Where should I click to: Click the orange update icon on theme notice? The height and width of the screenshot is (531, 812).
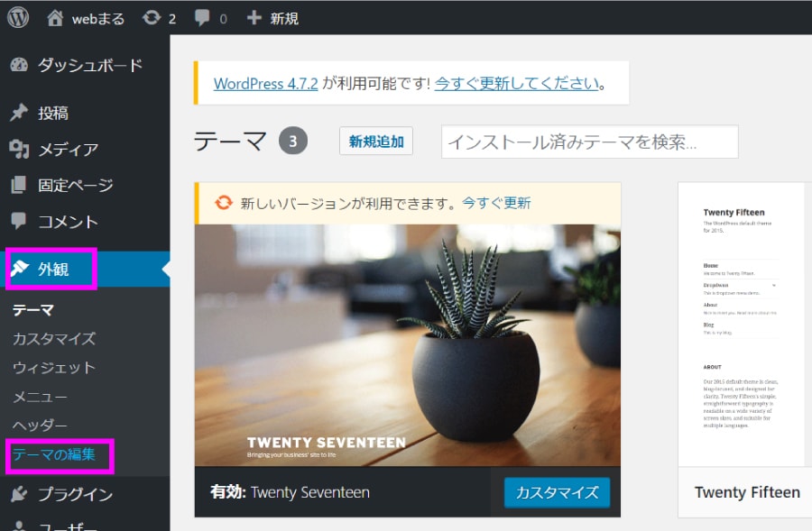pyautogui.click(x=224, y=202)
